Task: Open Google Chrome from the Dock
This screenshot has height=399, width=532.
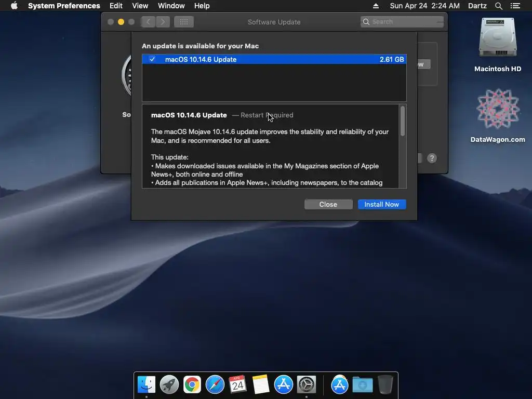Action: tap(192, 385)
